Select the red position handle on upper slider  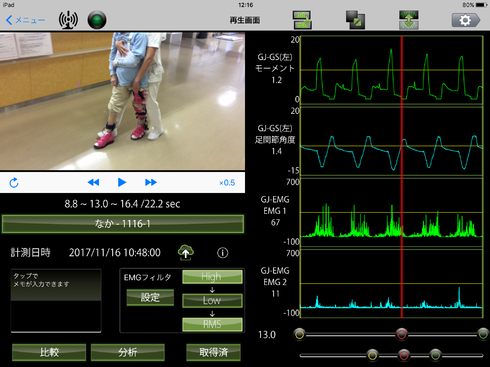pyautogui.click(x=402, y=334)
